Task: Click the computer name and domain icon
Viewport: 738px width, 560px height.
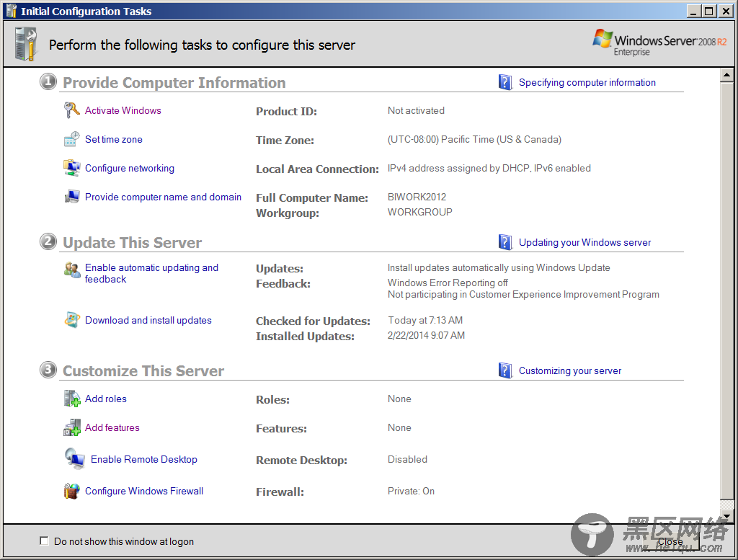Action: [71, 197]
